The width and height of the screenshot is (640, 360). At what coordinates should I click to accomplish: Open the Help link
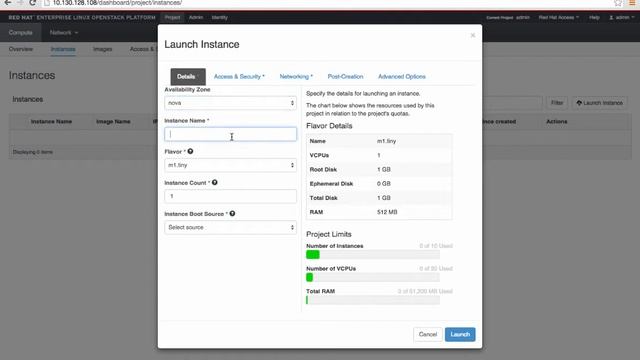pyautogui.click(x=594, y=18)
